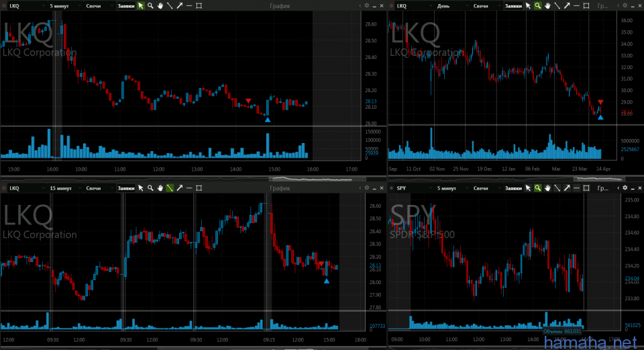
Task: Open Свечи chart type dropdown on LKQ 5-minute chart
Action: tap(99, 6)
